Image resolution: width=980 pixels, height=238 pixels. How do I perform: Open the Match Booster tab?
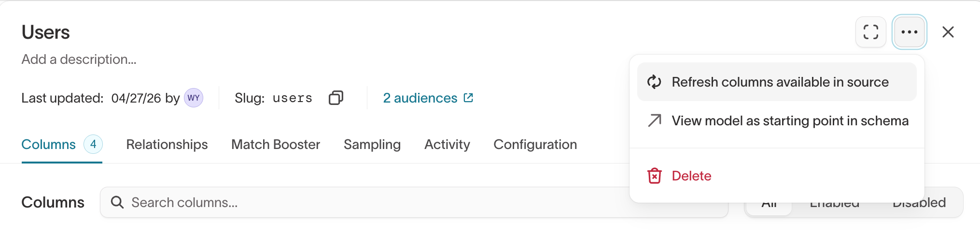click(x=276, y=144)
